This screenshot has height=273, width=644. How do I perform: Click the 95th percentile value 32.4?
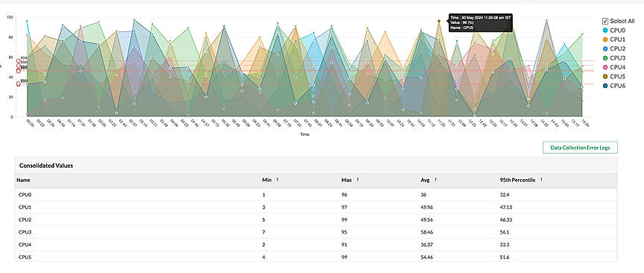(x=505, y=195)
